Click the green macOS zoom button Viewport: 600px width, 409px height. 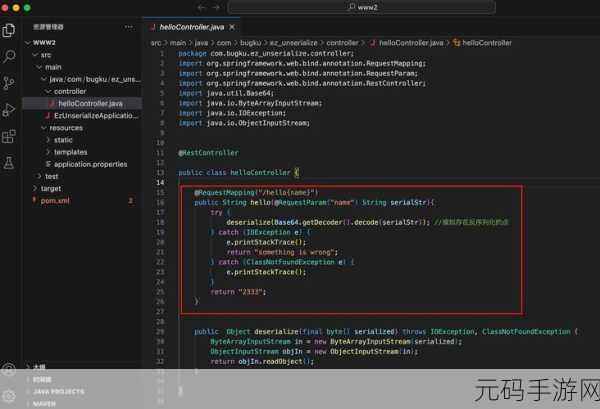[x=27, y=7]
